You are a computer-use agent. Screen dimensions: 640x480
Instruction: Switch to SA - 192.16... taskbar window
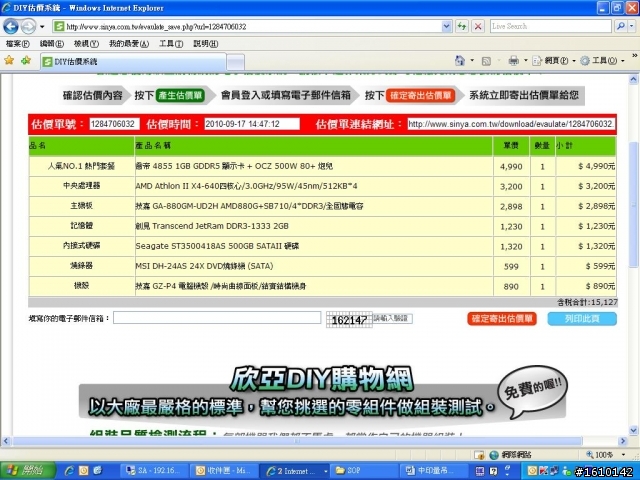156,471
